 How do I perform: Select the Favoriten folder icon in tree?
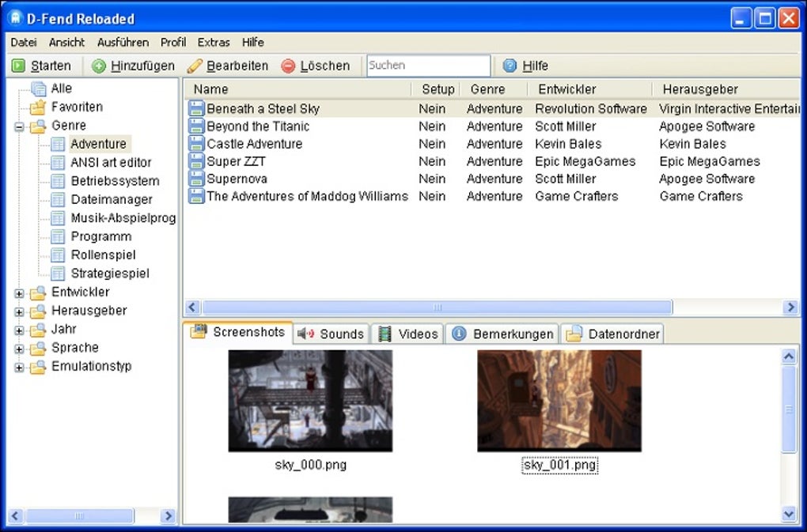click(37, 108)
